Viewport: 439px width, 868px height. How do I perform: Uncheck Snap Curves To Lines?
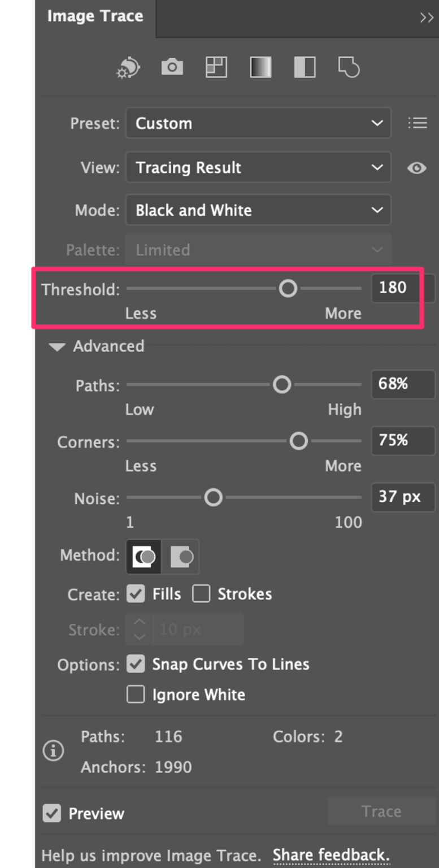135,664
